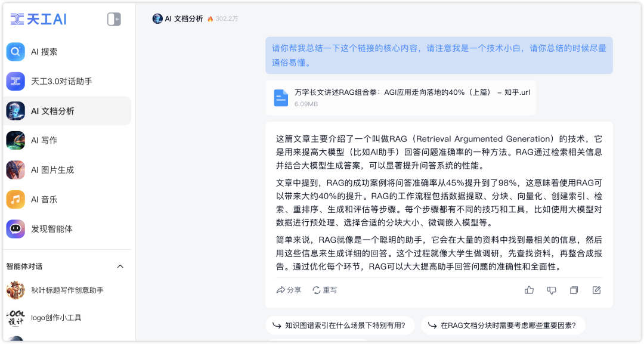Click the 分享 share button
This screenshot has height=344, width=644.
(x=290, y=290)
